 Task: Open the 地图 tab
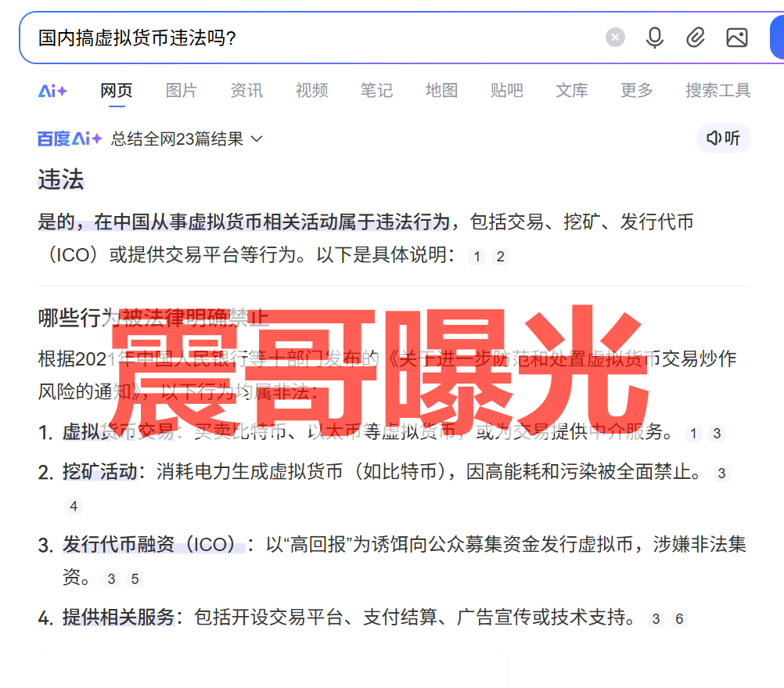[x=441, y=90]
